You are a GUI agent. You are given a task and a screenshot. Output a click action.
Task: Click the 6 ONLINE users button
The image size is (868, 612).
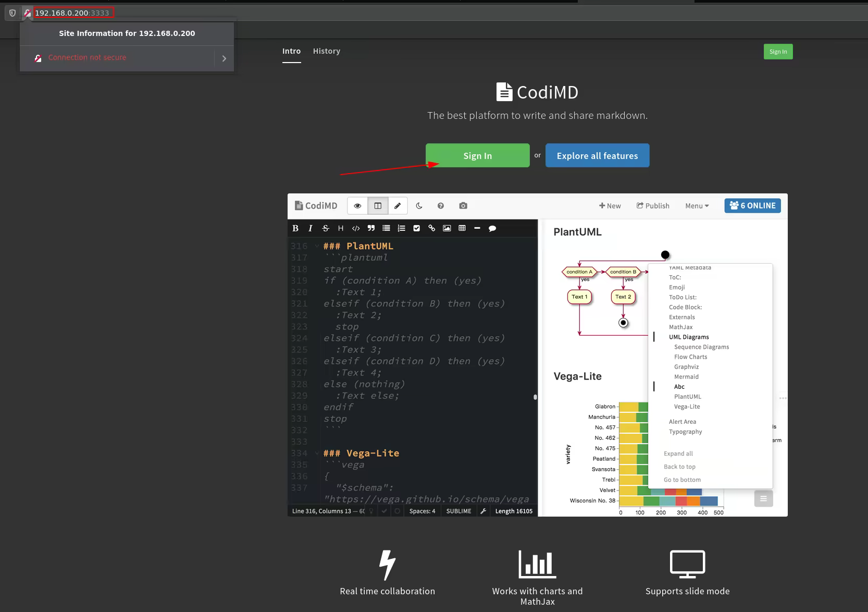click(752, 205)
